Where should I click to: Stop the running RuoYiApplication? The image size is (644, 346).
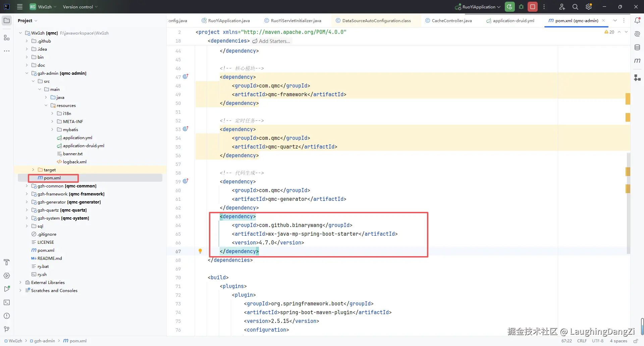coord(532,7)
